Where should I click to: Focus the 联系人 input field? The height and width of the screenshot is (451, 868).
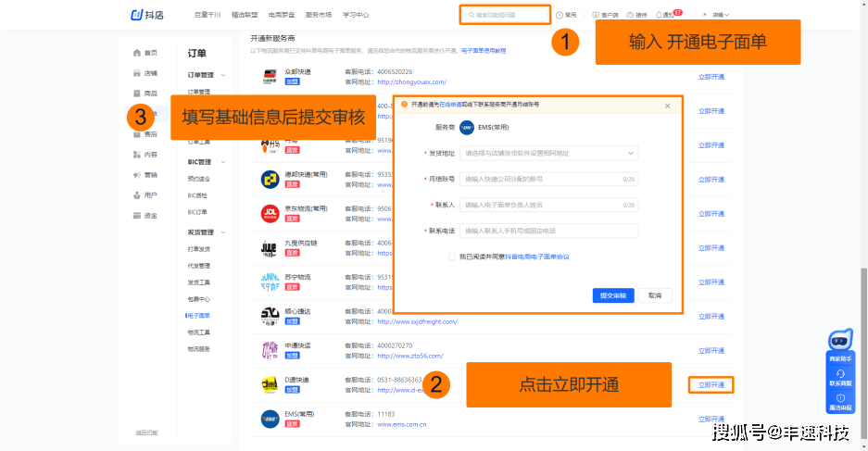548,205
